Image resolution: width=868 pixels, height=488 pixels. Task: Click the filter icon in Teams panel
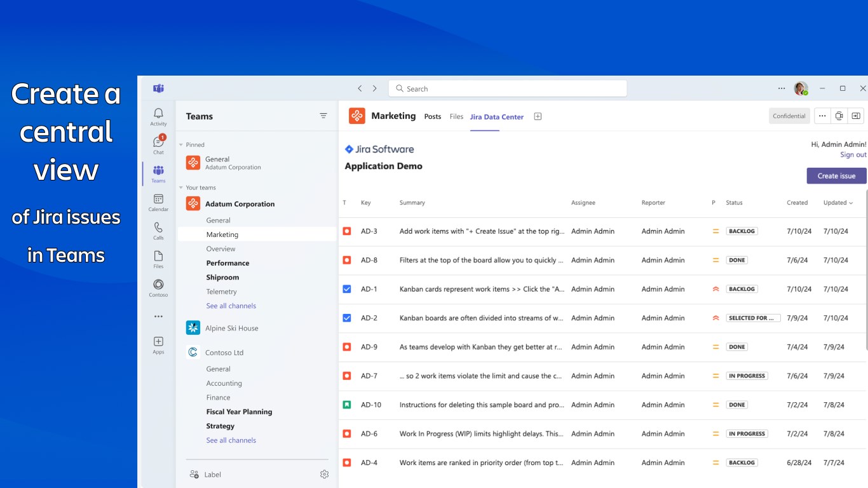click(x=323, y=116)
